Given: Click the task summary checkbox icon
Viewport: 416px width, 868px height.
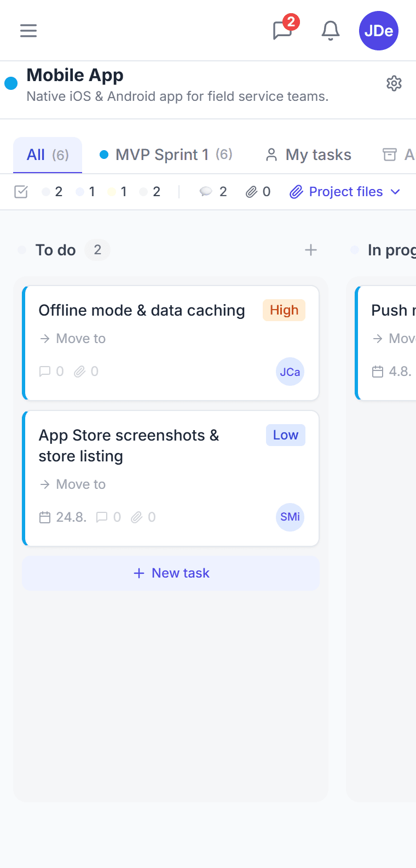Looking at the screenshot, I should [21, 192].
